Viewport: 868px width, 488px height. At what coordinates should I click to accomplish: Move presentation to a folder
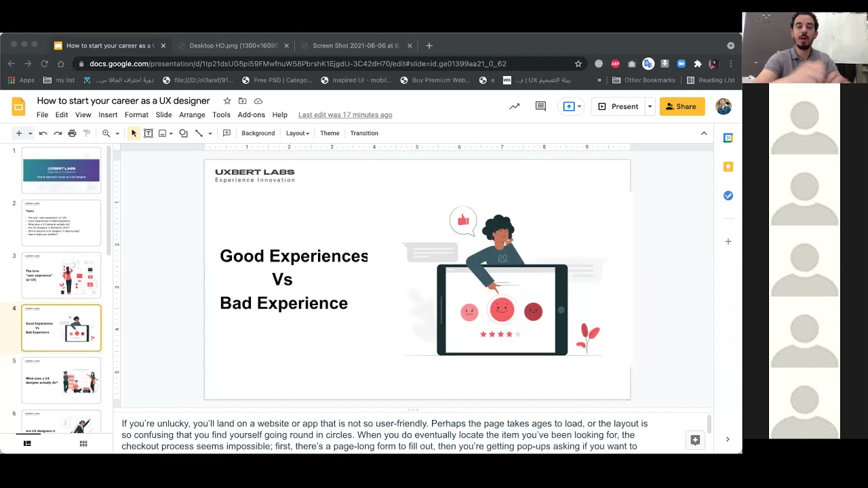coord(242,101)
